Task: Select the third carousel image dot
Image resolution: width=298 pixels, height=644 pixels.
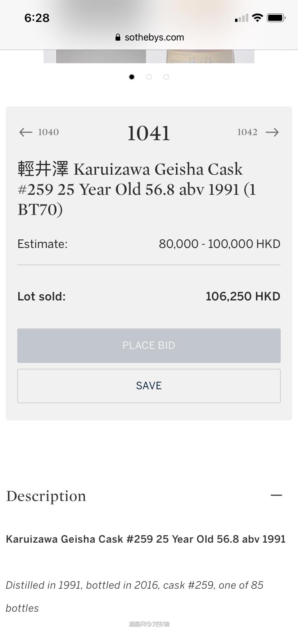Action: (166, 77)
